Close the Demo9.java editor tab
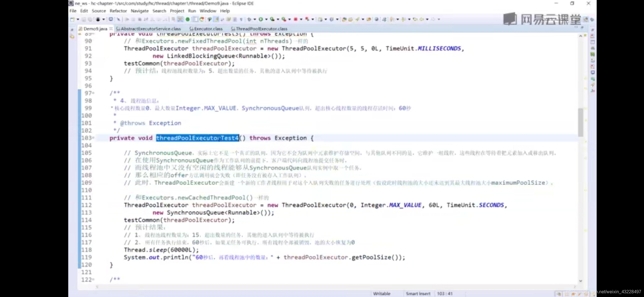The image size is (644, 297). 111,28
